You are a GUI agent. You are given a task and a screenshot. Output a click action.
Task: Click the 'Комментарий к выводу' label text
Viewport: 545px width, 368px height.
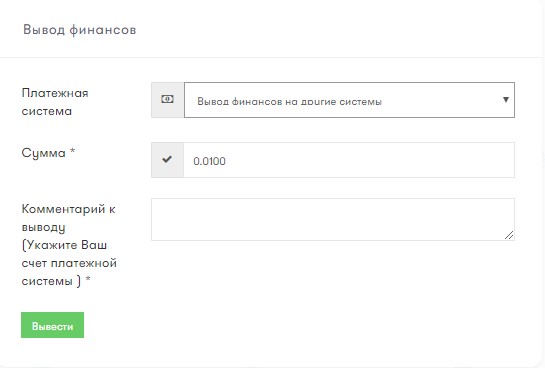(68, 218)
